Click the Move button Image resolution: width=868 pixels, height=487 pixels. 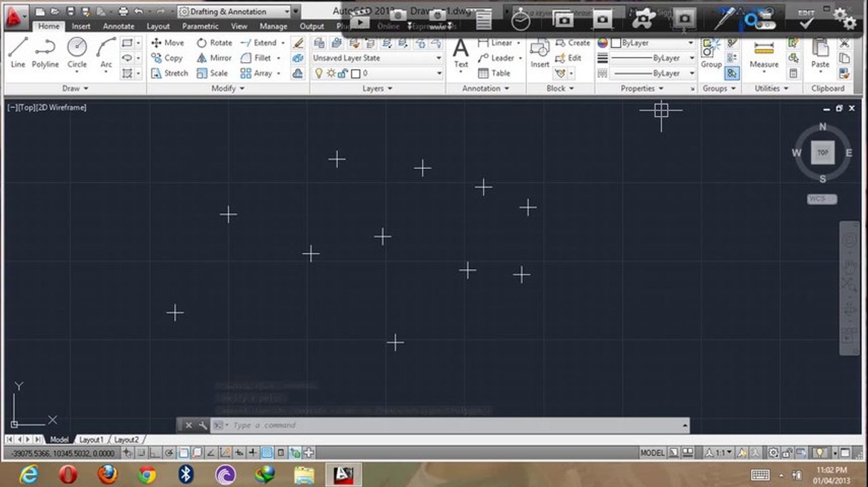click(x=167, y=43)
